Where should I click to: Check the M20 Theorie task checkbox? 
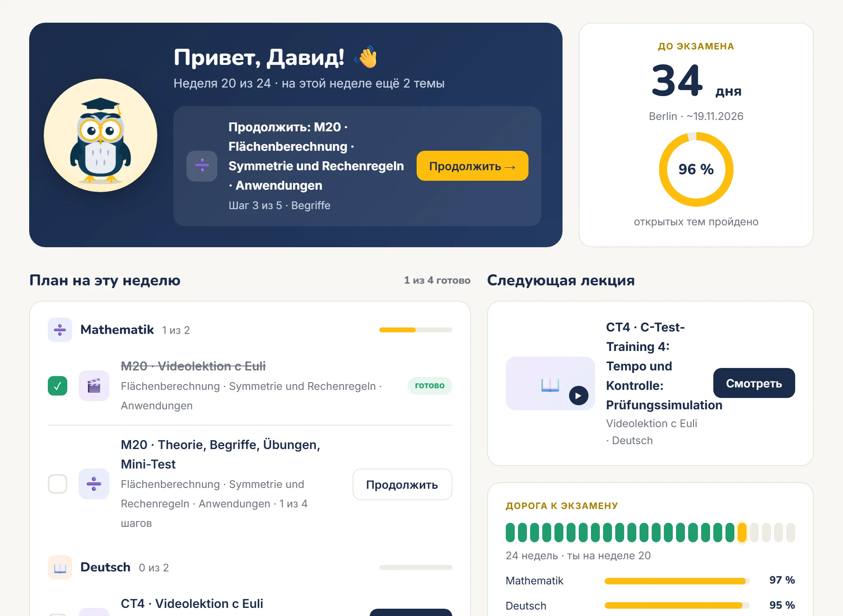coord(58,484)
